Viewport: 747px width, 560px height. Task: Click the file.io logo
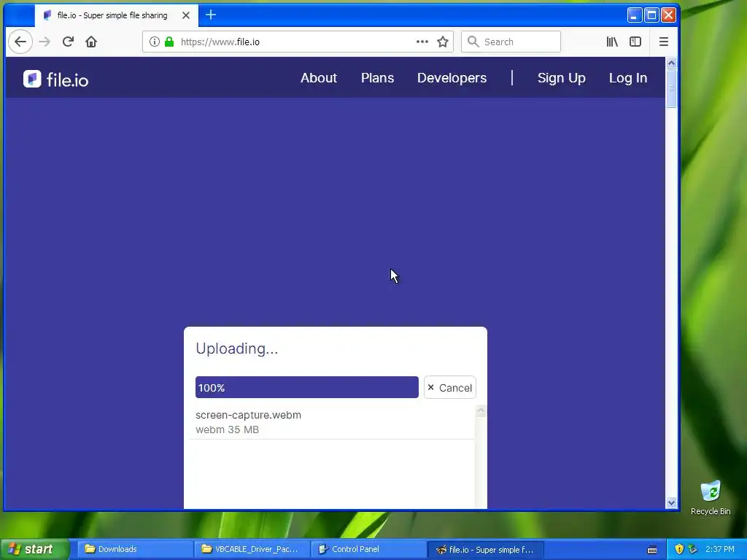[55, 79]
